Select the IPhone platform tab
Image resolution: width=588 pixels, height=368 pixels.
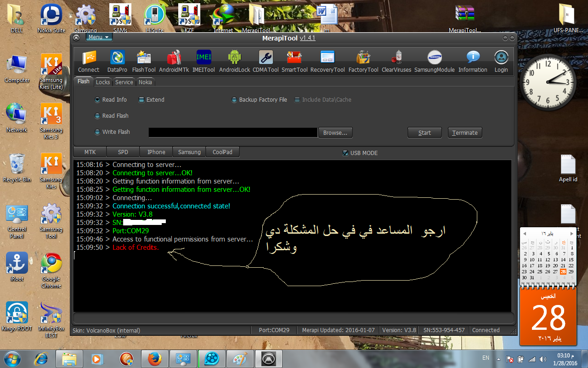click(x=156, y=152)
